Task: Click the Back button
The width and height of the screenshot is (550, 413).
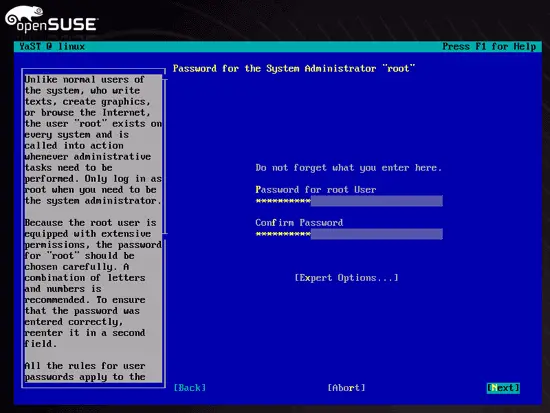Action: 190,388
